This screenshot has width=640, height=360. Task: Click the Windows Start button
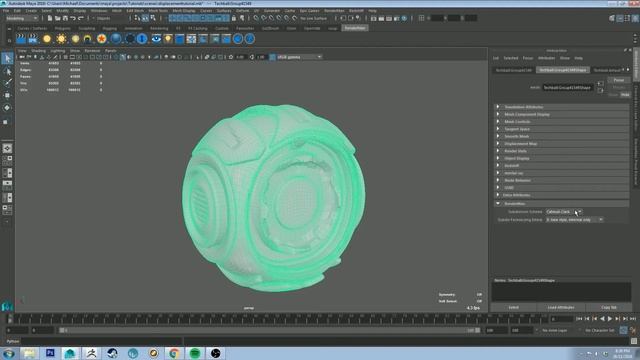(x=9, y=353)
